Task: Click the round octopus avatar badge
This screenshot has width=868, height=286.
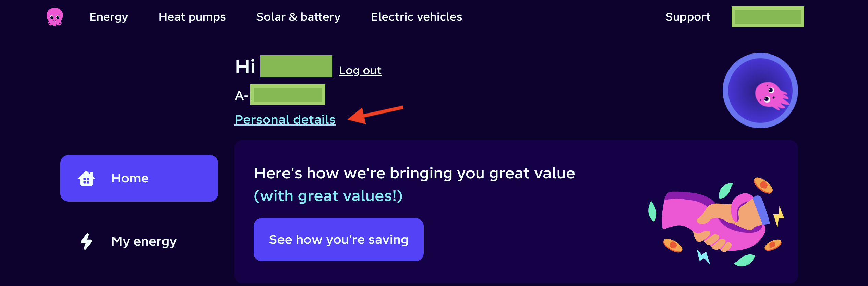Action: 760,91
